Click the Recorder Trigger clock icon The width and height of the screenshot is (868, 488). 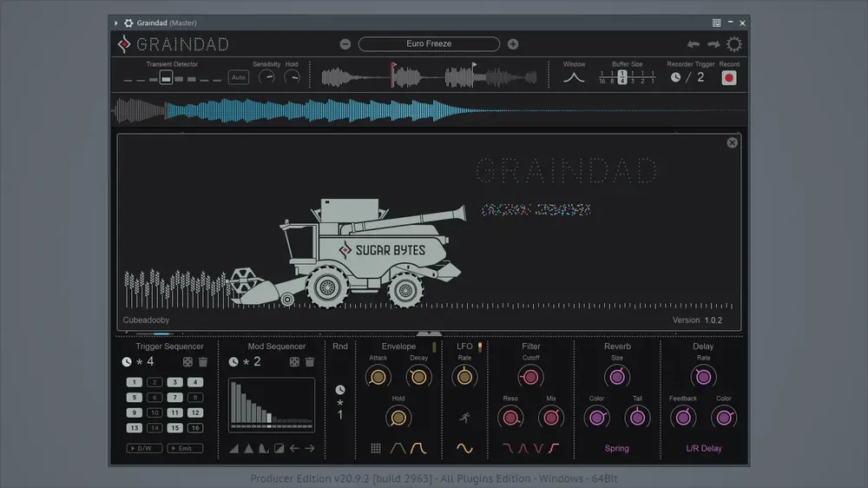tap(675, 77)
